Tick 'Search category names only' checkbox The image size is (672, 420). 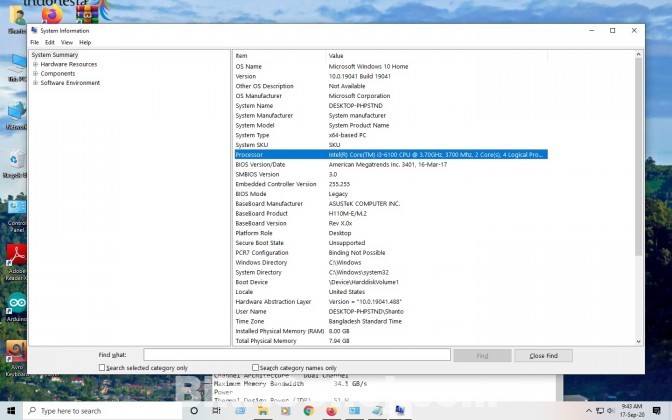pyautogui.click(x=255, y=367)
